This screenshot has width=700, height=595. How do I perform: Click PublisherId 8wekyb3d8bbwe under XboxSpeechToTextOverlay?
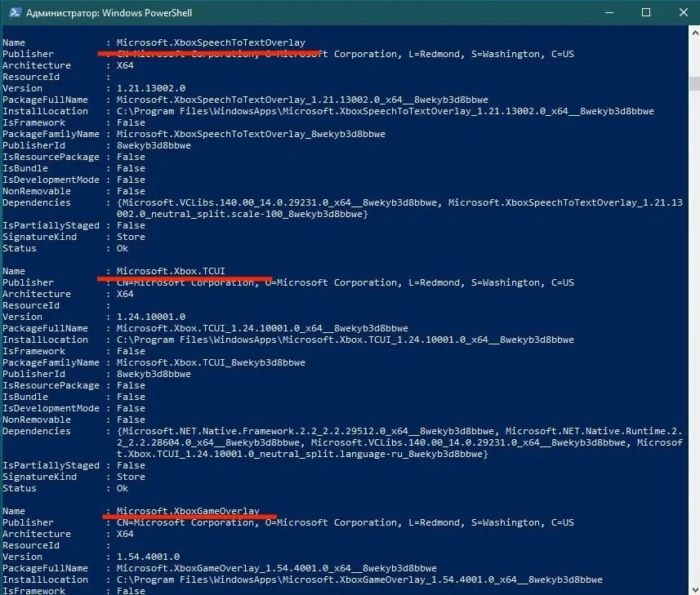tap(154, 145)
